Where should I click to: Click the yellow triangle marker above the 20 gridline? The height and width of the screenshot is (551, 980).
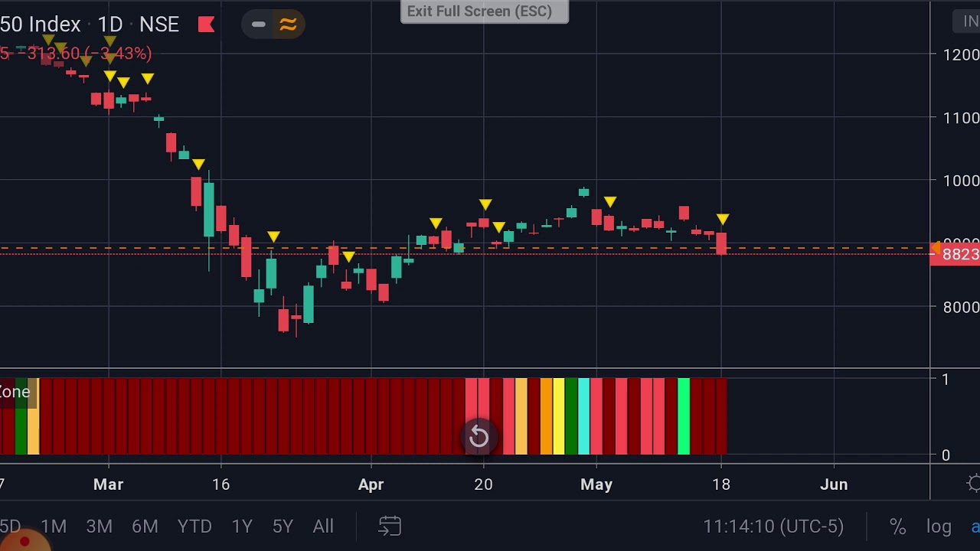tap(485, 204)
